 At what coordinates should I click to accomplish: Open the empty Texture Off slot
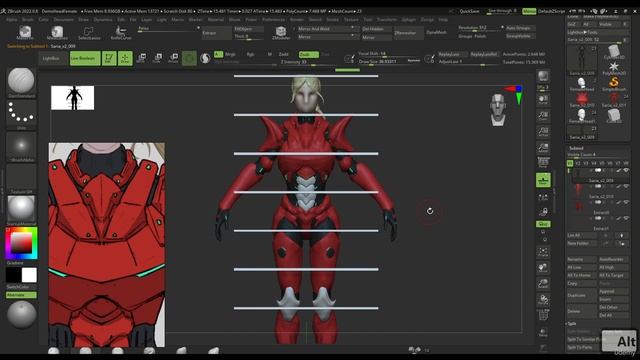pyautogui.click(x=21, y=179)
